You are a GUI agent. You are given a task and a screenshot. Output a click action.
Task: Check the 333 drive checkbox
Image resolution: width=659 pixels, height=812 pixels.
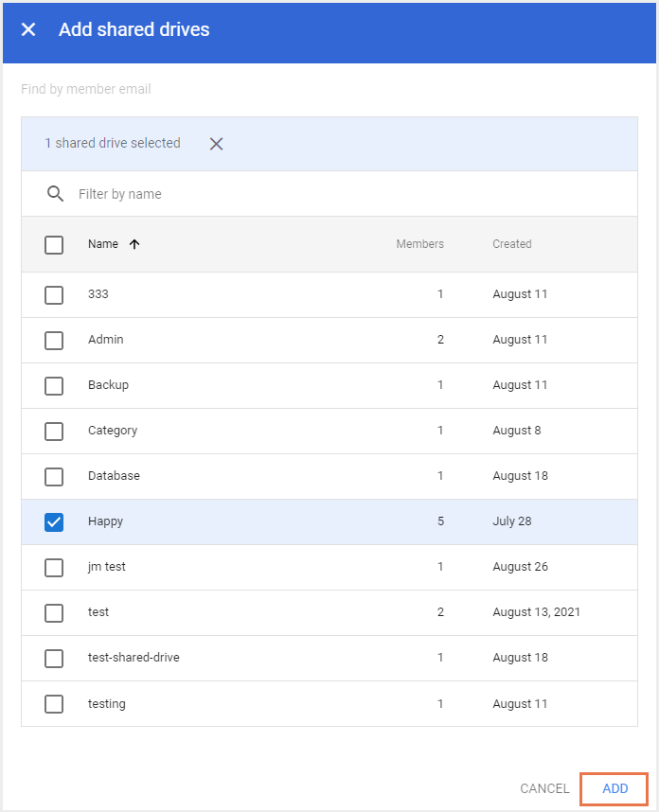[54, 294]
